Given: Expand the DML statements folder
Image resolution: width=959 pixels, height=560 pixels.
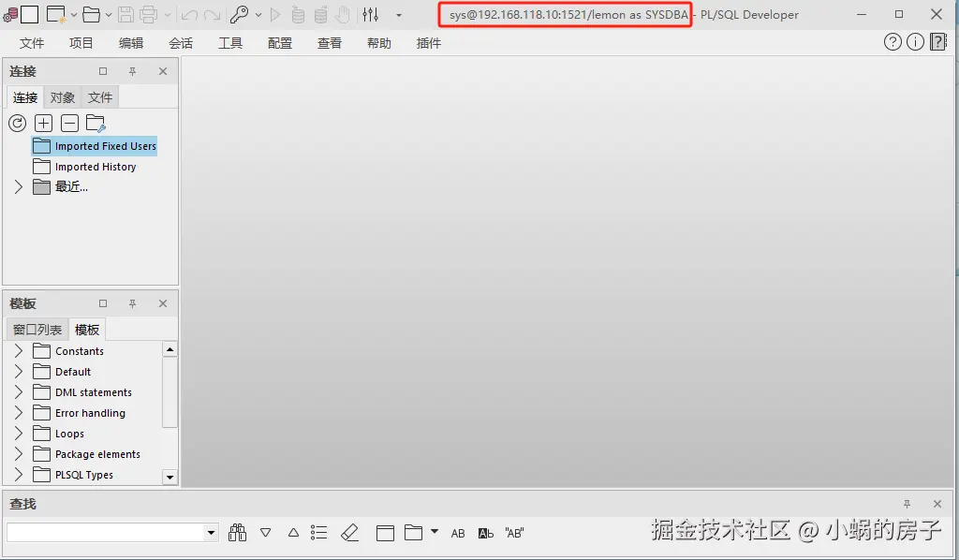Looking at the screenshot, I should click(19, 392).
